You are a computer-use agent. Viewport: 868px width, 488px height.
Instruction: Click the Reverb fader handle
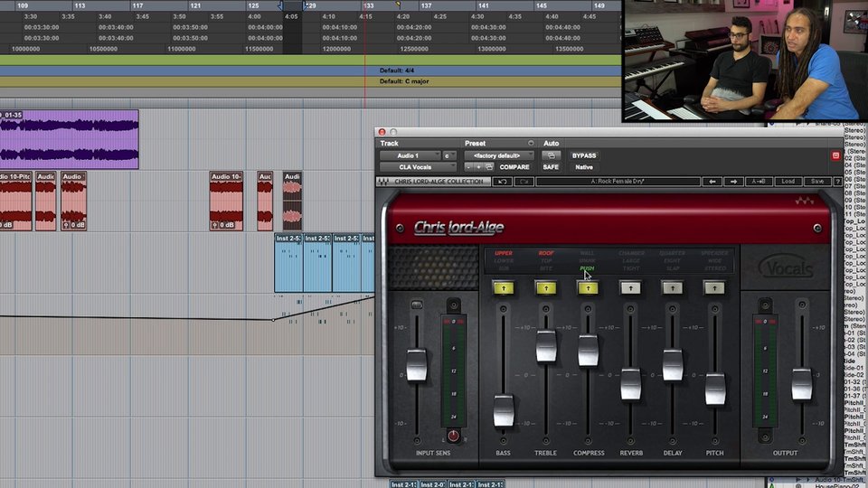coord(630,385)
